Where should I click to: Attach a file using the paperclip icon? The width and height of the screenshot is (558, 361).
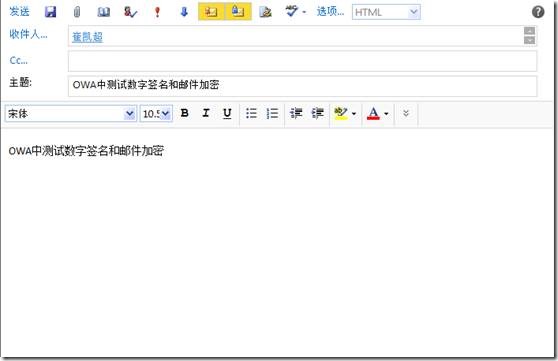[x=77, y=12]
